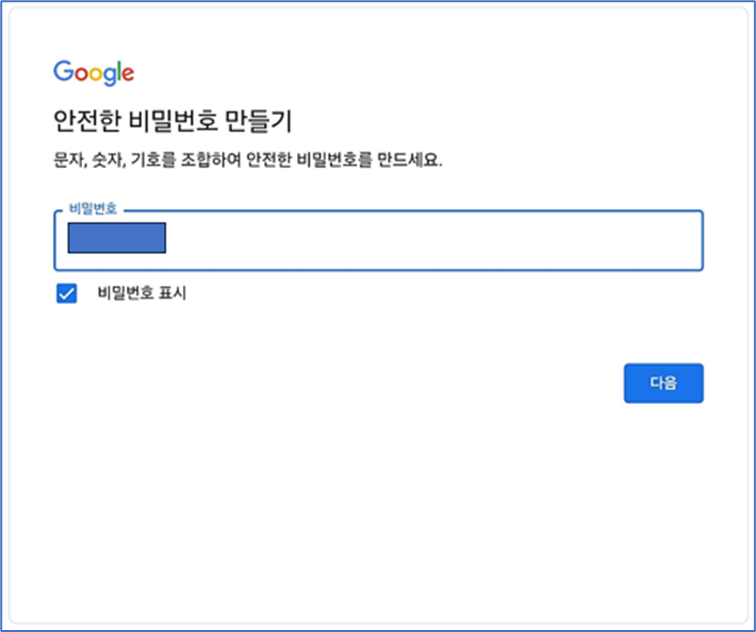Click the heading 안전한 비밀번호 만들기
This screenshot has height=632, width=756.
(173, 121)
